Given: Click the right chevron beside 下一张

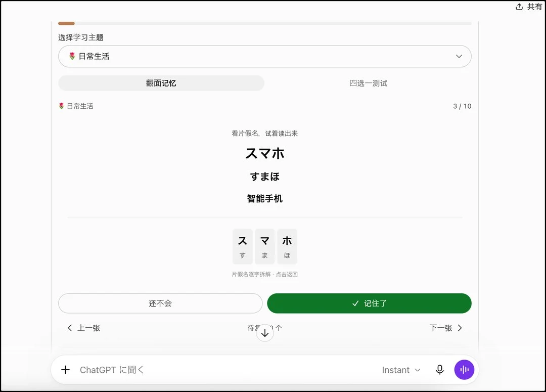Looking at the screenshot, I should 460,328.
